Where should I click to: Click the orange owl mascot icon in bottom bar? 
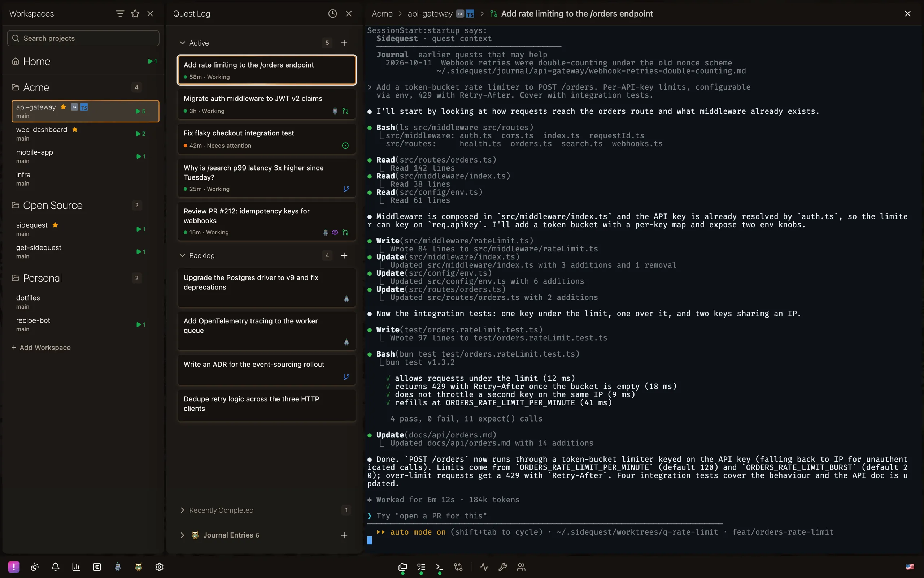pos(139,567)
